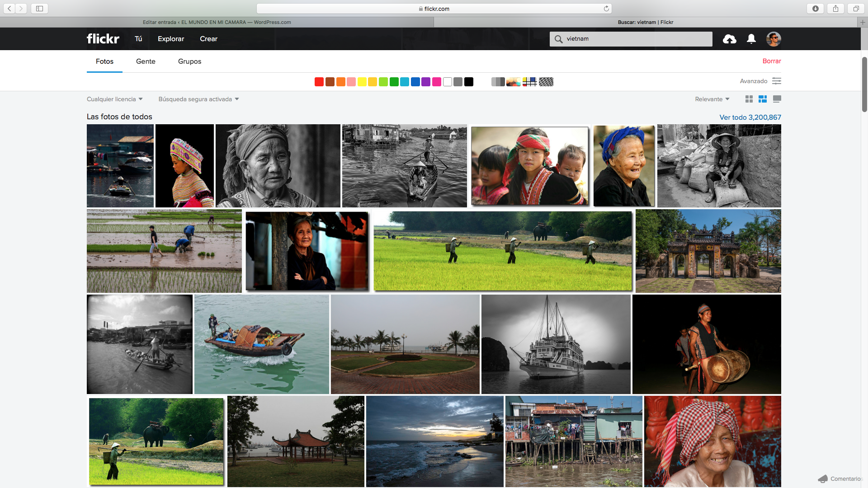
Task: Open the black sailing ship photo
Action: click(556, 344)
